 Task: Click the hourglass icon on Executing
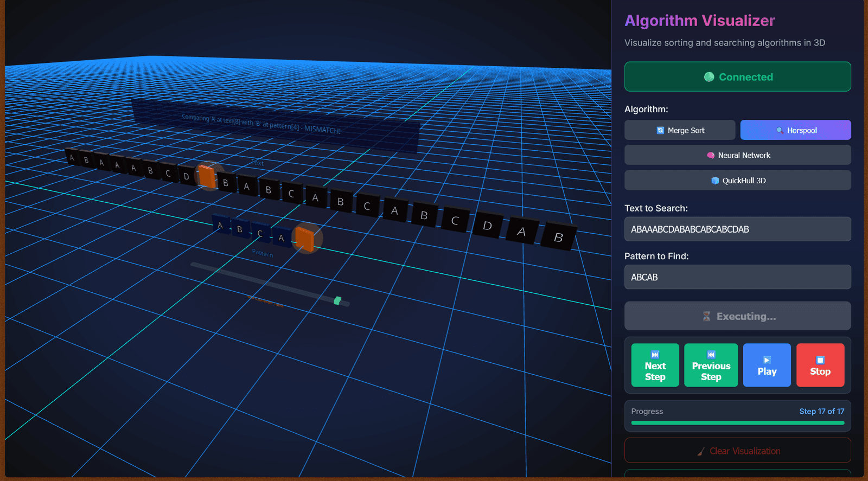coord(706,316)
